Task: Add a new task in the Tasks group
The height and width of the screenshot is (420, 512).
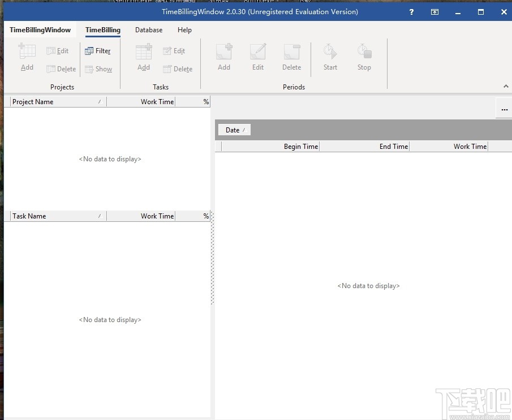Action: point(144,57)
